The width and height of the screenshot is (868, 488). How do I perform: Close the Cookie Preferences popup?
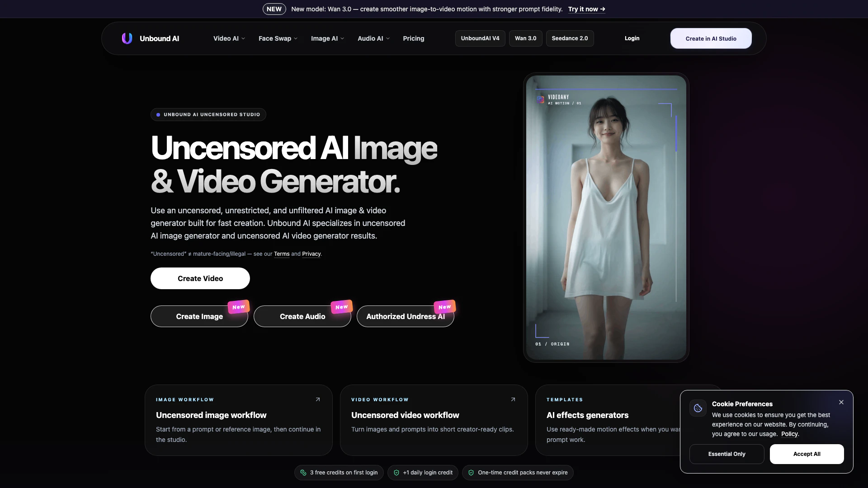click(x=841, y=402)
